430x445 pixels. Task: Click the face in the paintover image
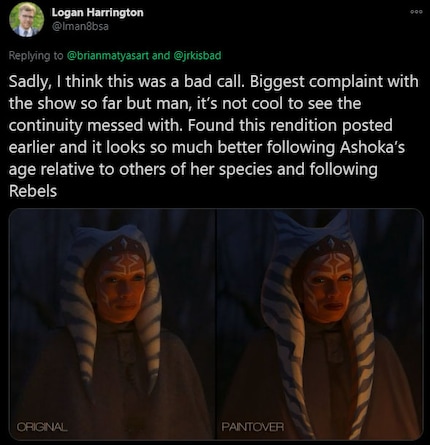click(x=330, y=285)
